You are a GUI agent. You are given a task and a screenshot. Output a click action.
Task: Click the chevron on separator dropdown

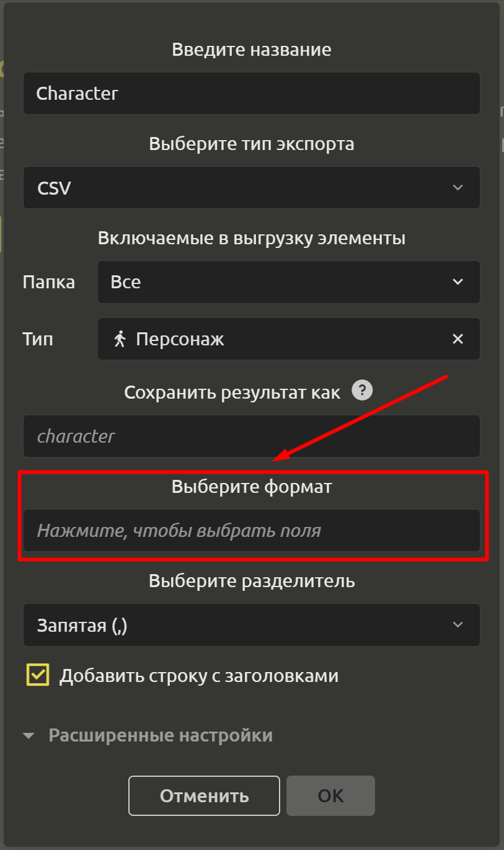tap(458, 625)
